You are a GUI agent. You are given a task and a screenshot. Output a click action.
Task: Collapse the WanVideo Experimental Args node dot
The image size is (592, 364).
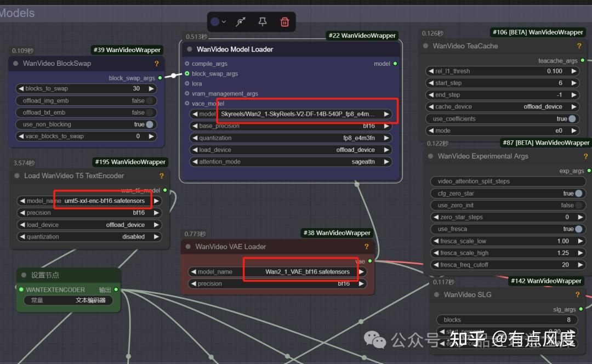point(430,156)
